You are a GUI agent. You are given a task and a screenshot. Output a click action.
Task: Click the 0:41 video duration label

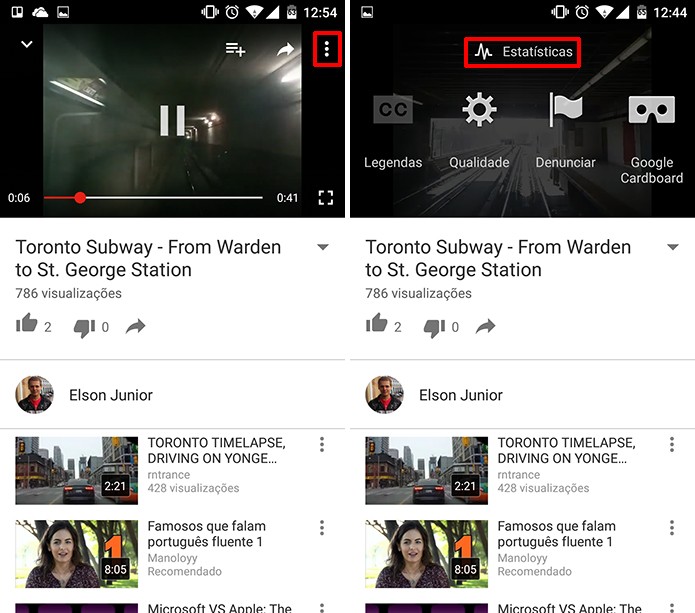287,198
